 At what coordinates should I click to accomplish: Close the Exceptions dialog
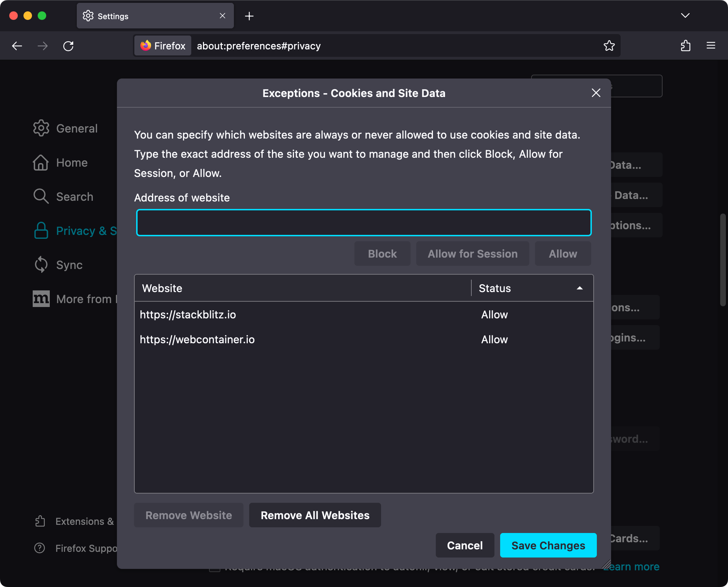click(x=595, y=93)
